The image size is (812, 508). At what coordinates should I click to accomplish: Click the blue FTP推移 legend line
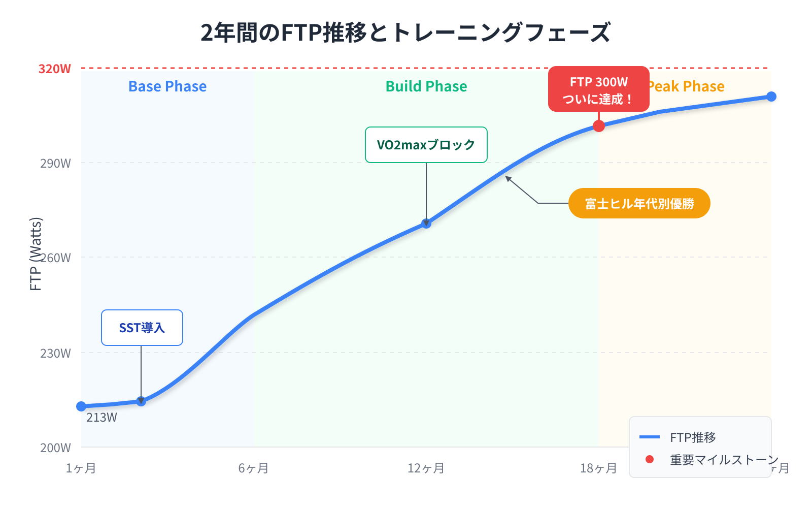tap(649, 437)
